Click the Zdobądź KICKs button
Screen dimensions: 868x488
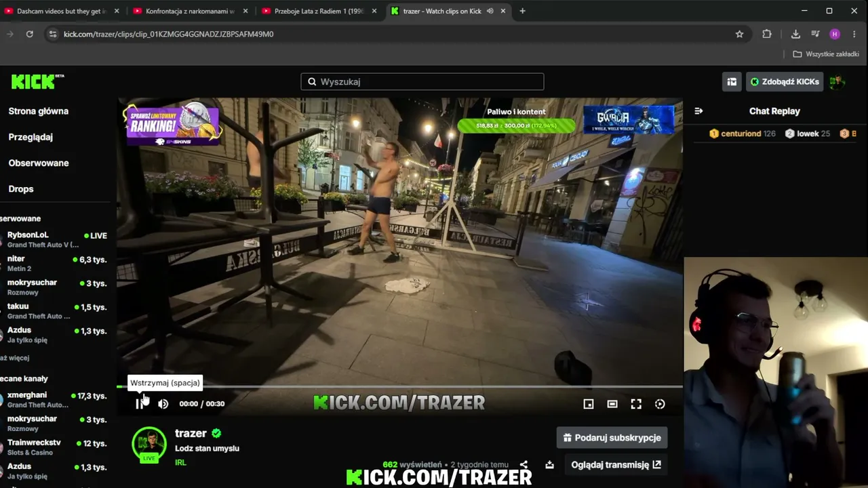point(785,81)
